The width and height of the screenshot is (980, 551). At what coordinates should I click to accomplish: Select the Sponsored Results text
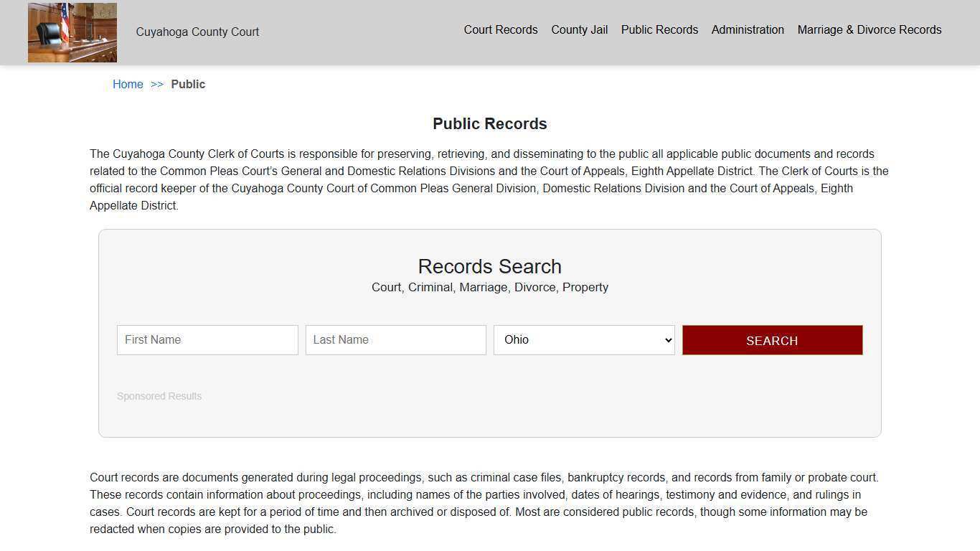[x=159, y=396]
